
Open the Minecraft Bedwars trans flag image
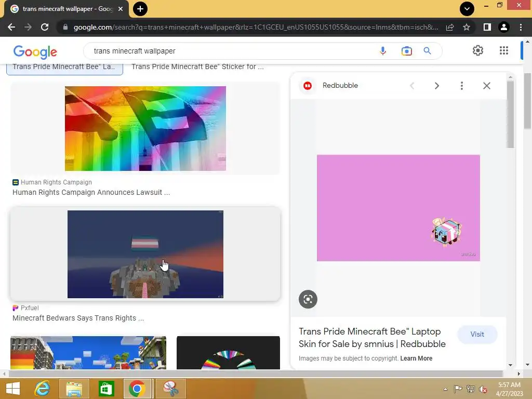(x=145, y=254)
